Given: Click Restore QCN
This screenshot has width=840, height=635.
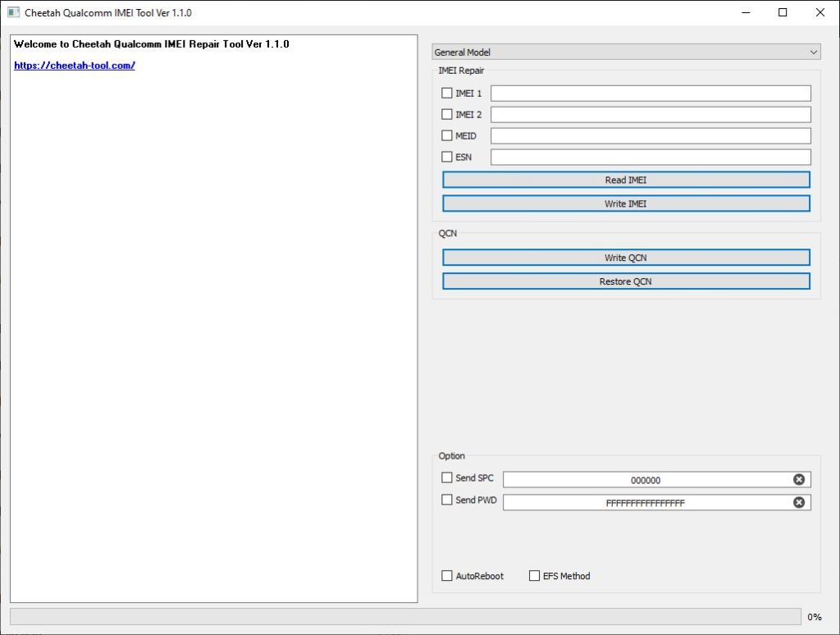Looking at the screenshot, I should coord(625,281).
